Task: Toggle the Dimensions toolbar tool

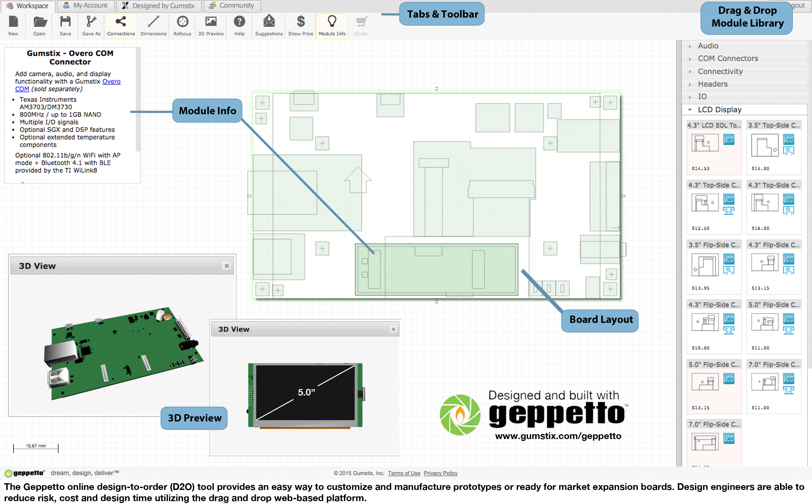Action: coord(153,26)
